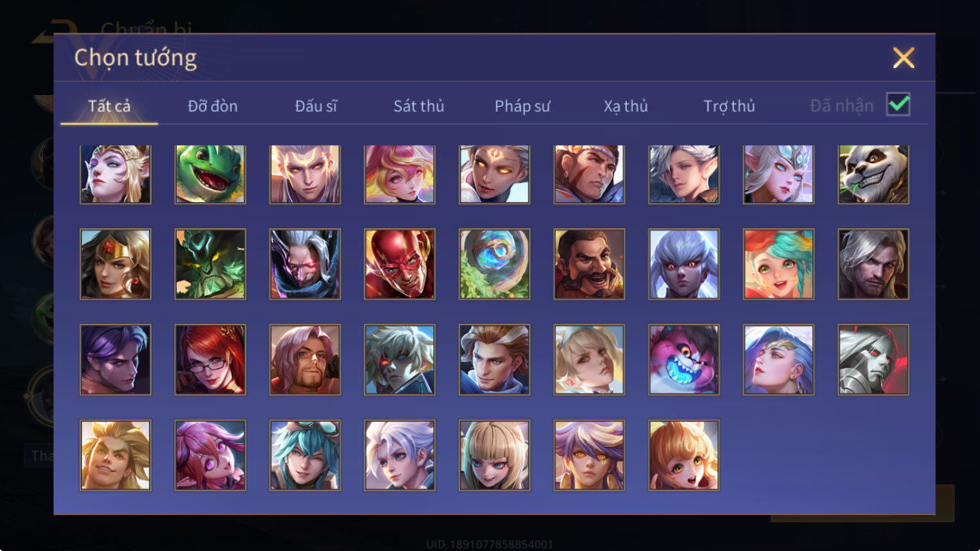Pick the mustached bearded man hero portrait

(589, 264)
